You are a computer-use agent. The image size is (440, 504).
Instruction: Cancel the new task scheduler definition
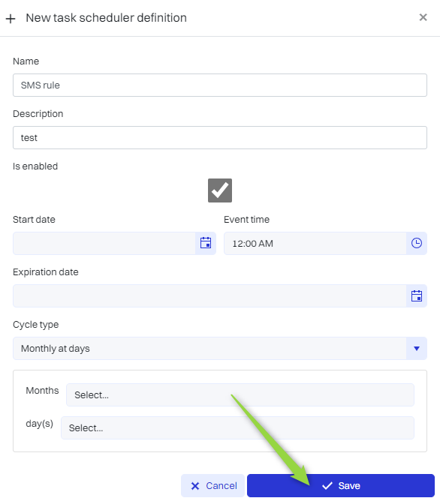pyautogui.click(x=212, y=486)
